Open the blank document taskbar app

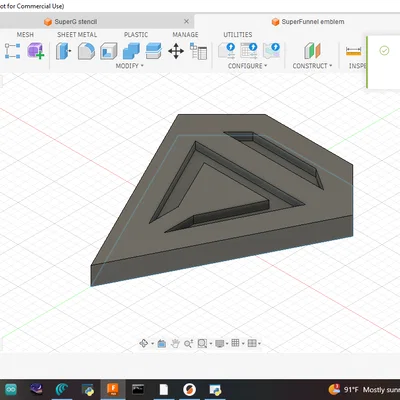[x=164, y=389]
